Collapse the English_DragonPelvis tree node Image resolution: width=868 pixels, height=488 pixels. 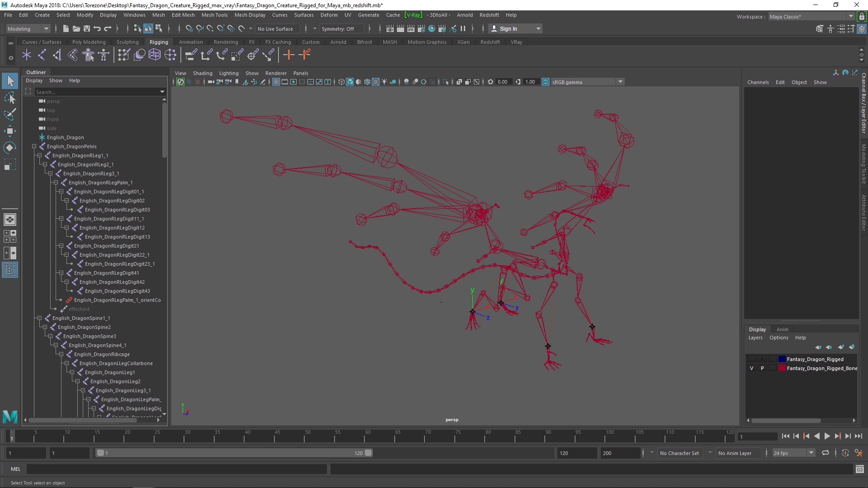(34, 146)
